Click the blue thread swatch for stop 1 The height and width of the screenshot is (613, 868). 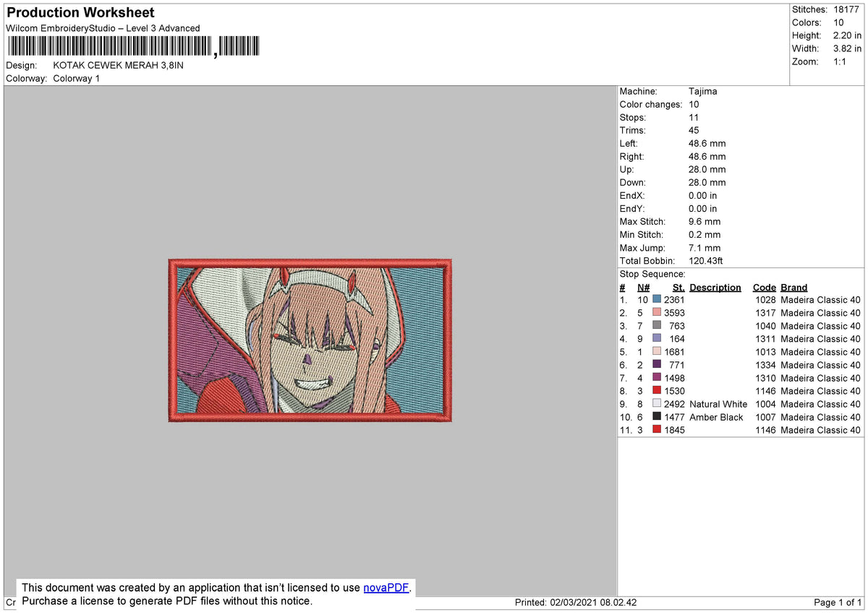tap(655, 299)
